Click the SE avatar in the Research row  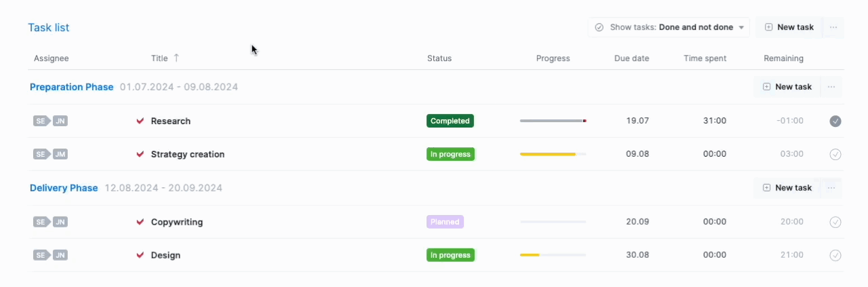point(41,121)
